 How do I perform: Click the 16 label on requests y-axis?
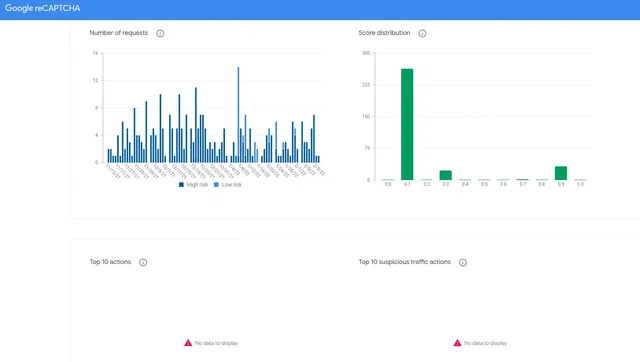coord(96,53)
